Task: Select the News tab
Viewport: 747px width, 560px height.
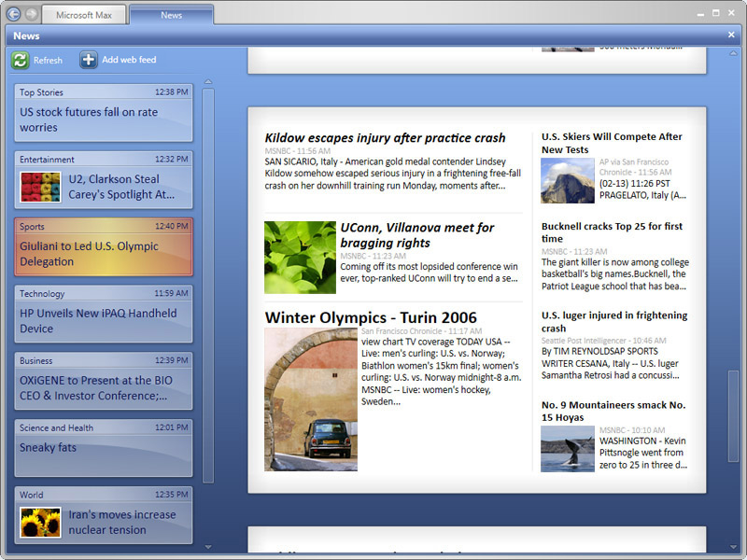Action: (171, 15)
